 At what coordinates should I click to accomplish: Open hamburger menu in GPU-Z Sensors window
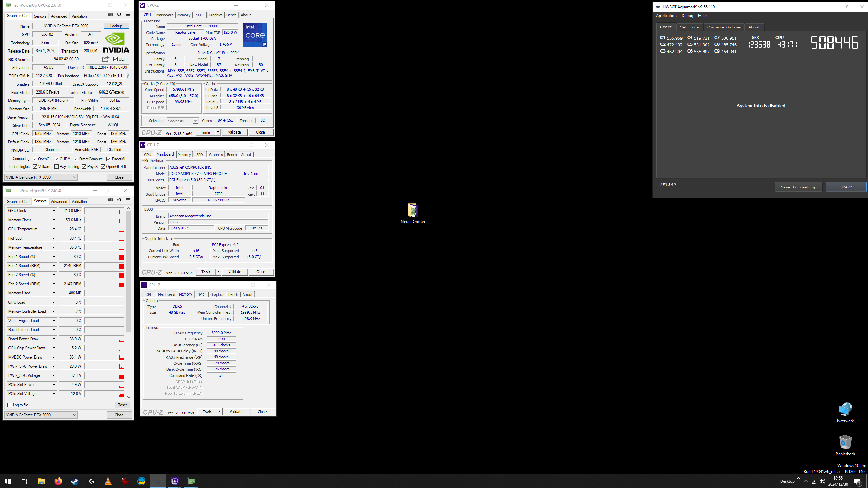[x=128, y=200]
